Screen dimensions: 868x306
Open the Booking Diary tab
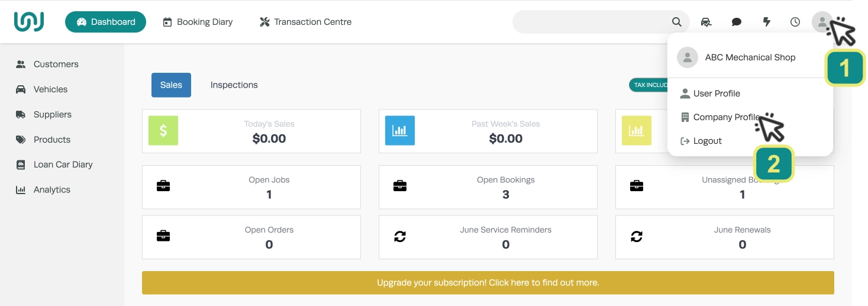tap(198, 22)
